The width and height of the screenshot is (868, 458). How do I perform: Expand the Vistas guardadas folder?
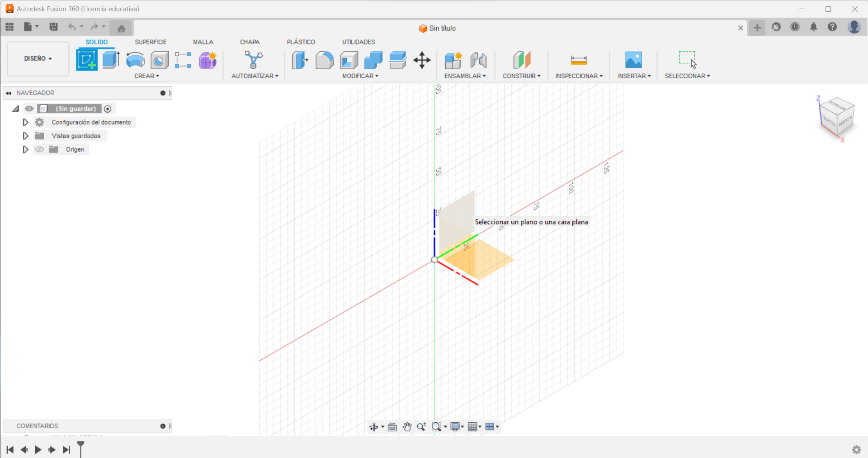point(25,136)
